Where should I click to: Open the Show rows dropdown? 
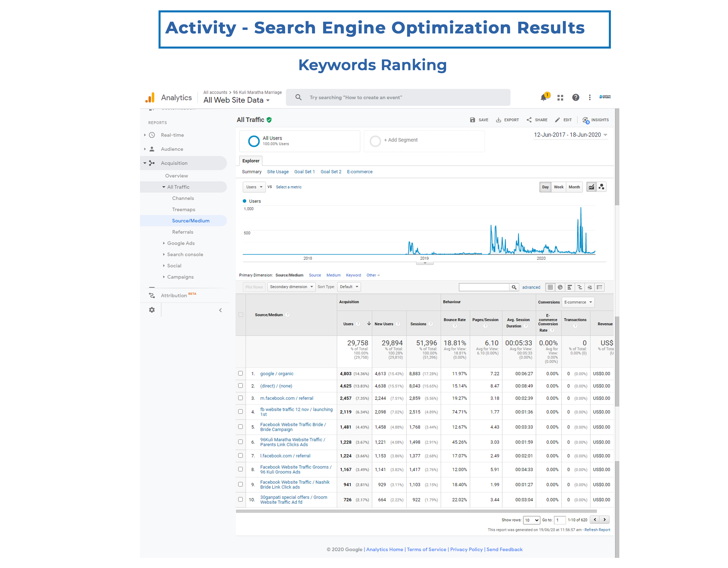[531, 520]
